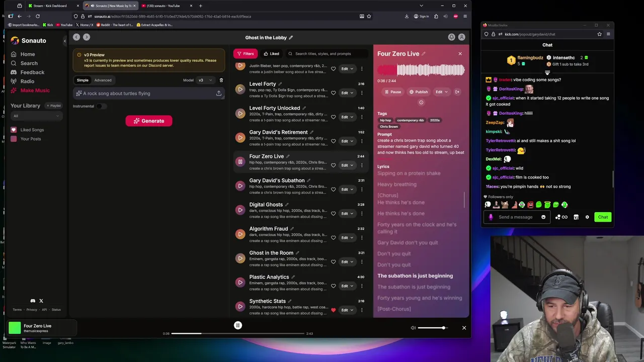644x362 pixels.
Task: Like Four Zero Live in the list
Action: [x=333, y=165]
